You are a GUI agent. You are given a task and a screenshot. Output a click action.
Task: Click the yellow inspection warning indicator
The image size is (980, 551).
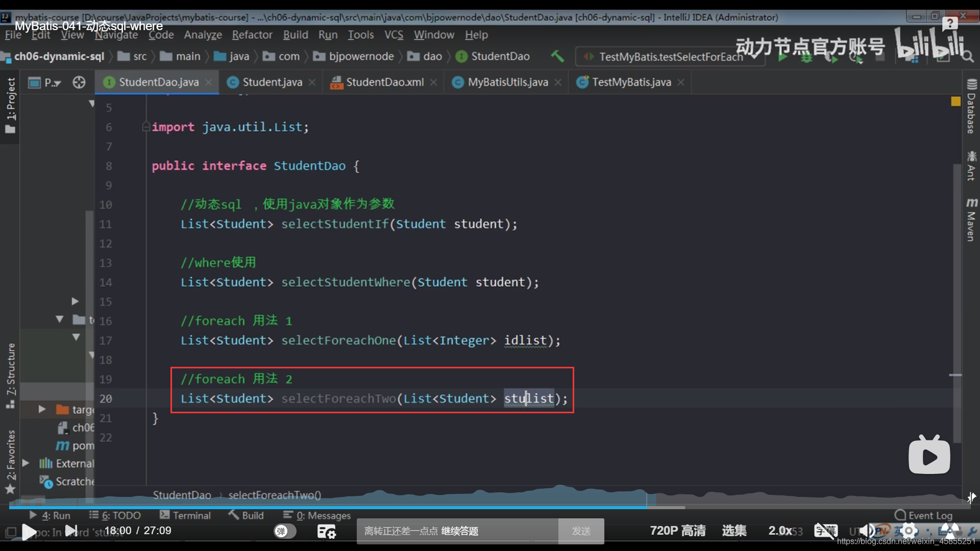(x=955, y=102)
